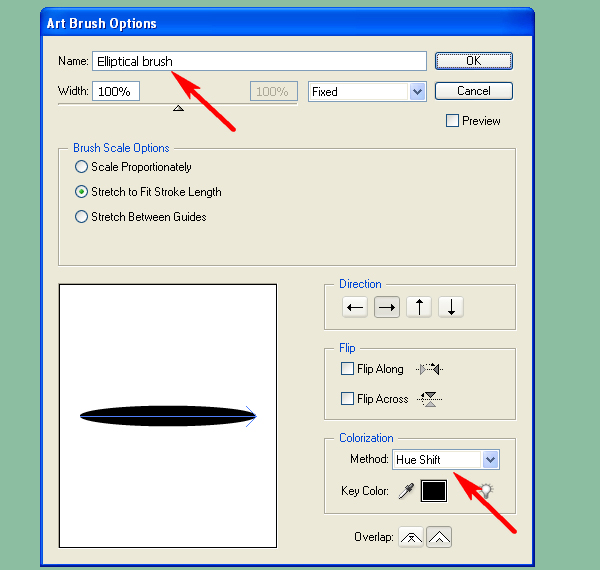
Task: Choose the second Overlap option button
Action: (439, 537)
